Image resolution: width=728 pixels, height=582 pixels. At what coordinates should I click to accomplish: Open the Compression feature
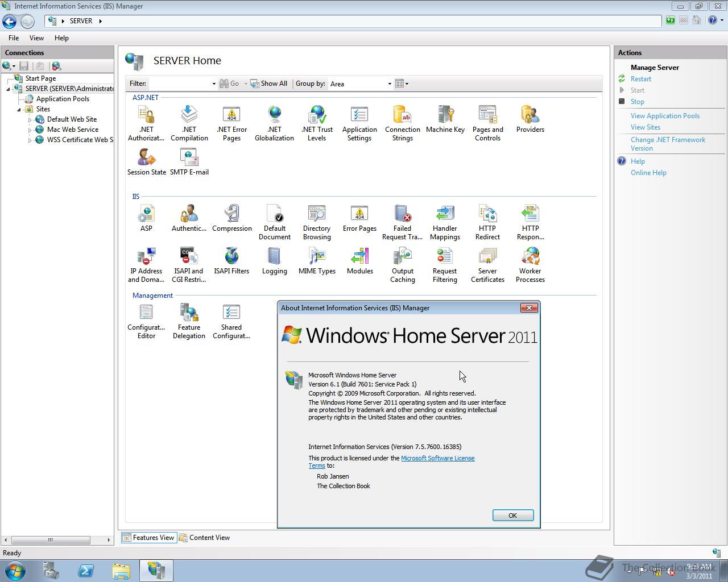point(231,218)
